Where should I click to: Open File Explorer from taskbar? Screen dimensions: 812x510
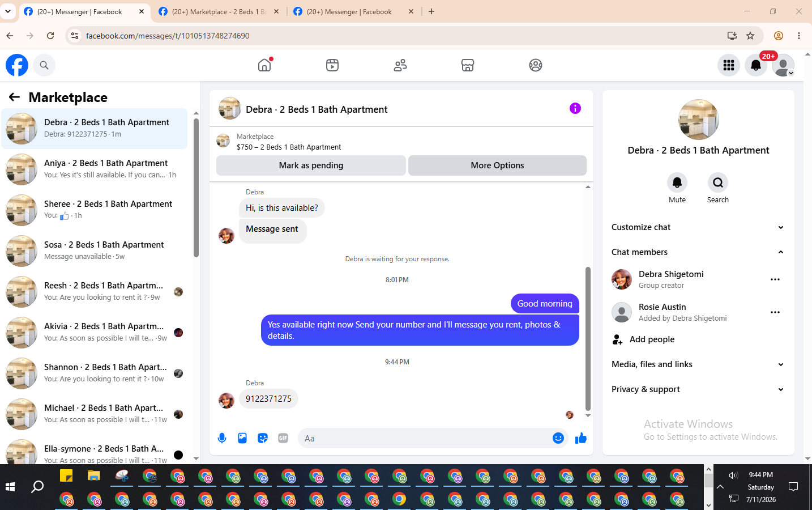(x=94, y=475)
